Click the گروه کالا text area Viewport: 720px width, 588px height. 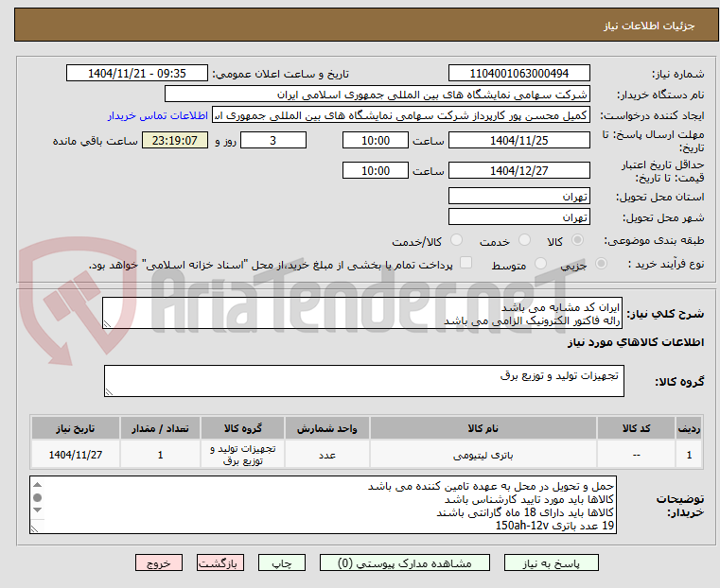point(363,381)
